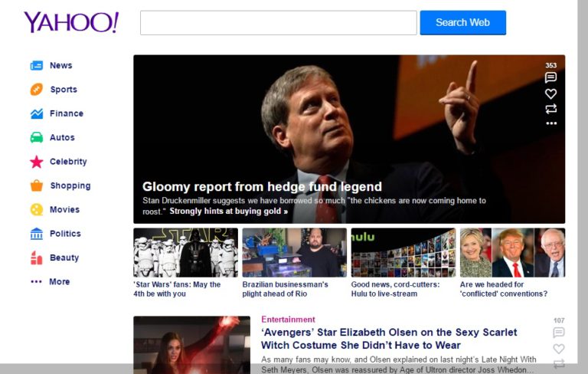Viewport: 588px width, 374px height.
Task: Click the 353 comment count on main story
Action: pos(551,65)
